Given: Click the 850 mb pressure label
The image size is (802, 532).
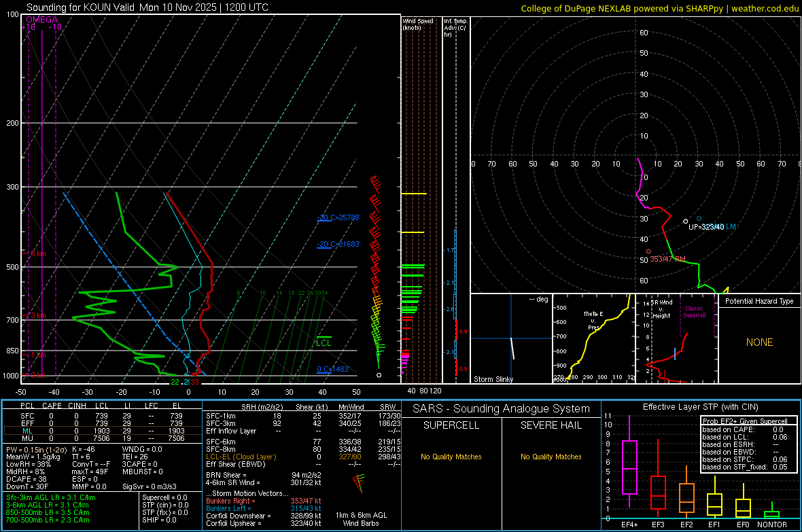Looking at the screenshot, I should click(x=12, y=351).
